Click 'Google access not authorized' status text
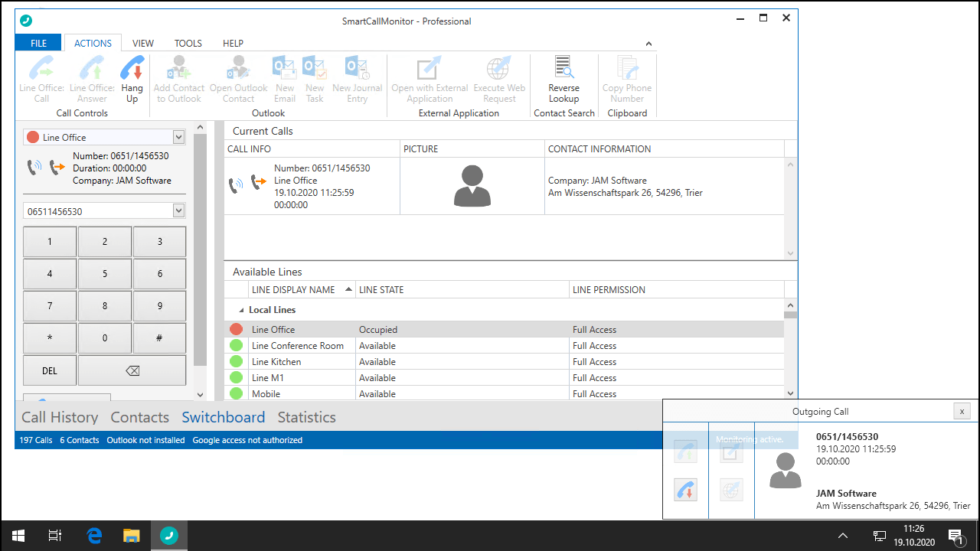The width and height of the screenshot is (980, 551). (x=247, y=440)
